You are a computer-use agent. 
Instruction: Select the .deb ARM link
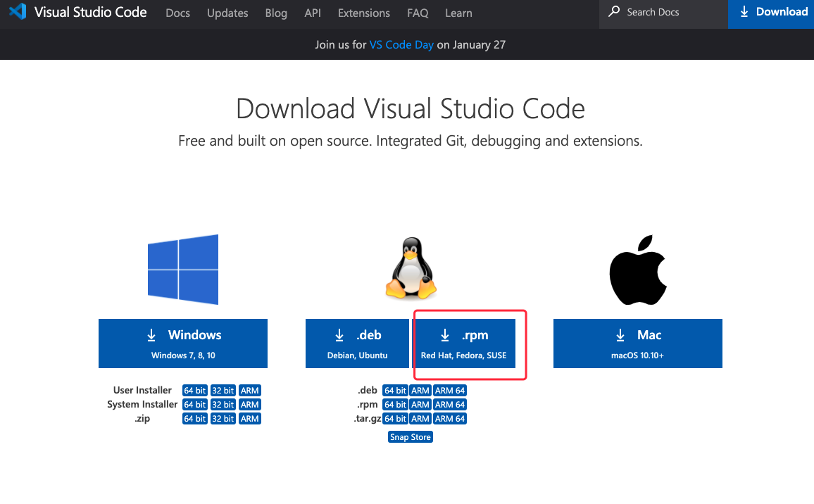[x=420, y=391]
